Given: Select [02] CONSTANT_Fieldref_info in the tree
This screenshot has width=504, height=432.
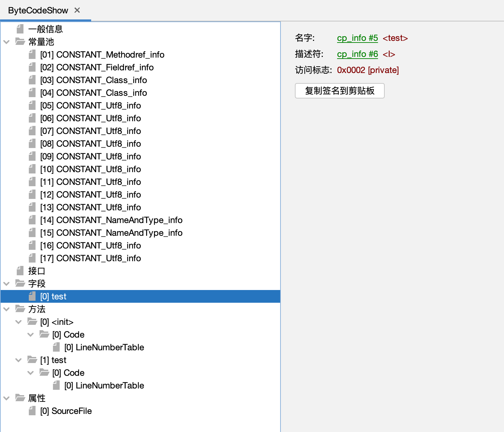Looking at the screenshot, I should [x=97, y=67].
